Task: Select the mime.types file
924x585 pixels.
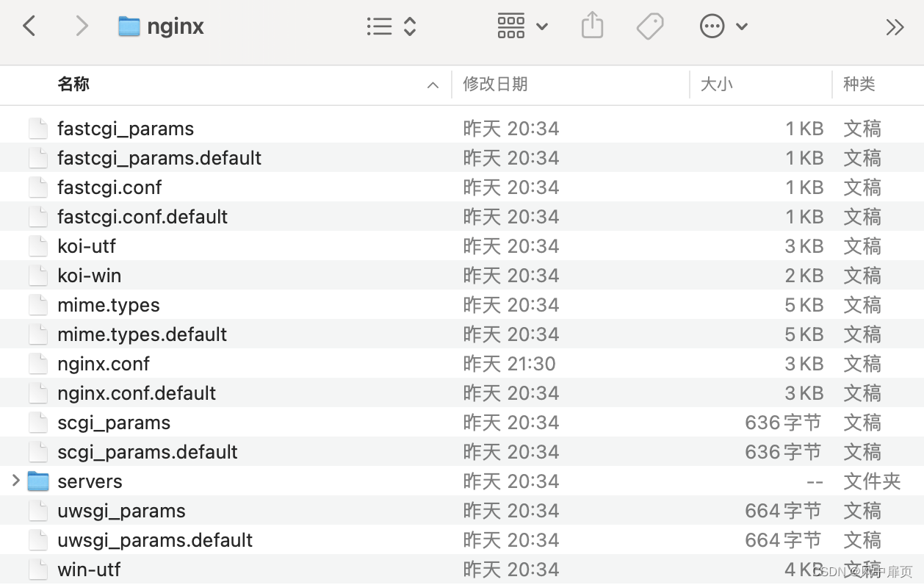Action: (108, 304)
